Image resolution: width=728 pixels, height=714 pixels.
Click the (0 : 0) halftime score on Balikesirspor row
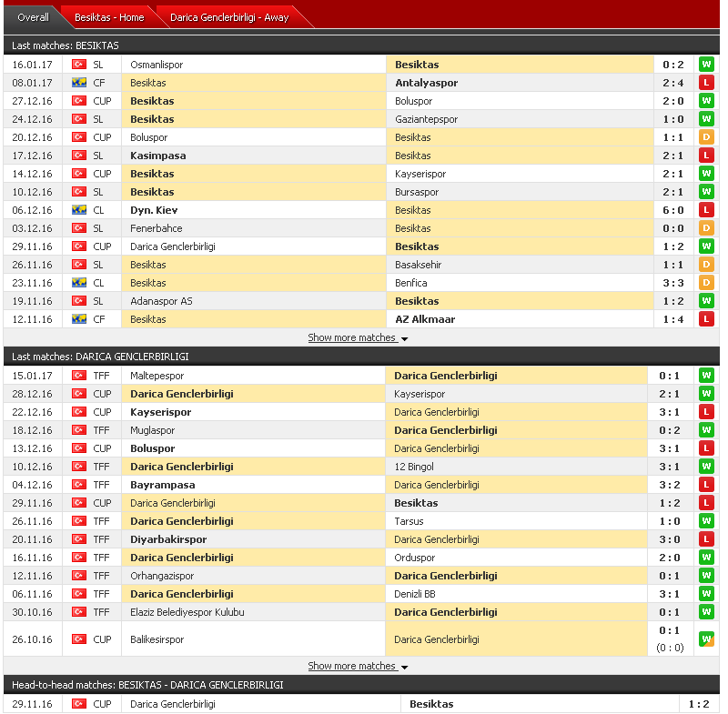(x=670, y=648)
